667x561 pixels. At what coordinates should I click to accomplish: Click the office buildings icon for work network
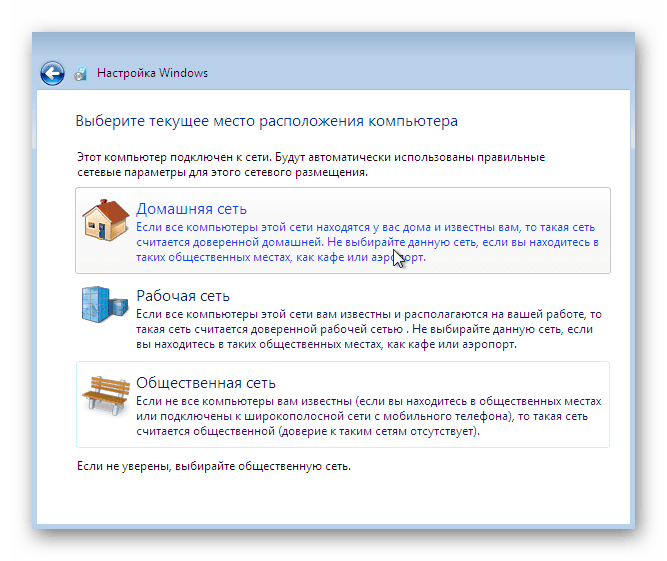click(x=105, y=305)
